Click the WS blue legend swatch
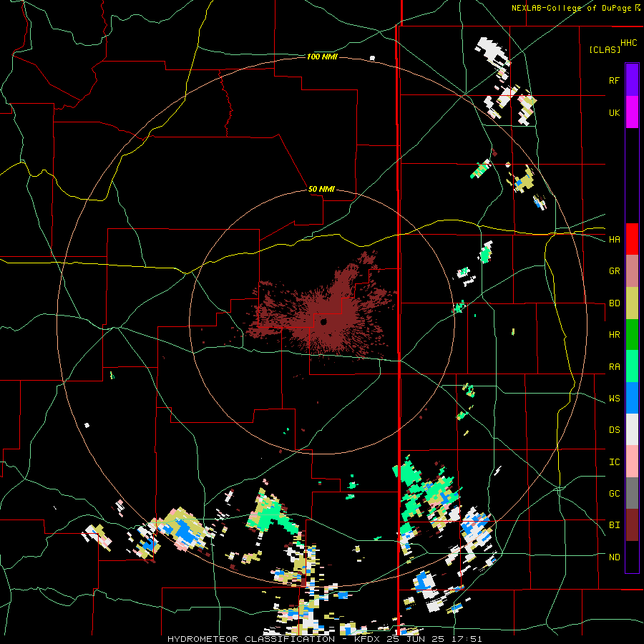The image size is (644, 644). 632,398
